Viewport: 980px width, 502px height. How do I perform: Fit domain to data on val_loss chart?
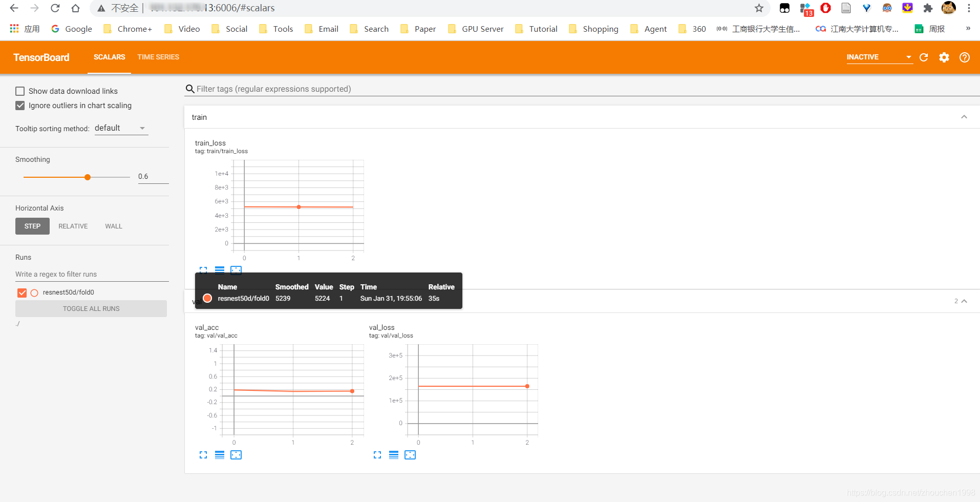point(410,455)
